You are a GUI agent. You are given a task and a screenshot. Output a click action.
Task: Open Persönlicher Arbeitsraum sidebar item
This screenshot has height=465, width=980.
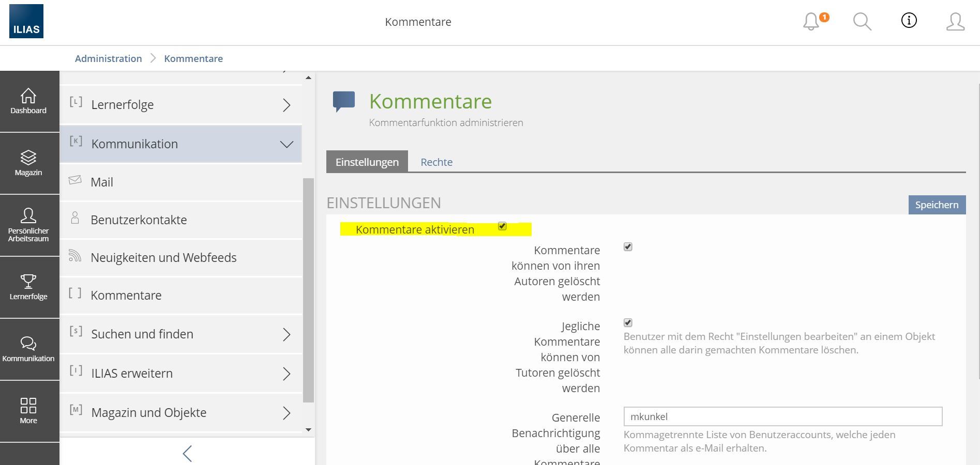coord(28,225)
